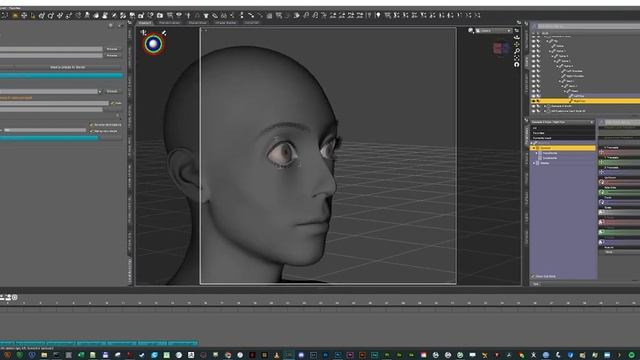Collapse the Spine 4 node in Scene tree
640x360 pixels.
tap(558, 66)
